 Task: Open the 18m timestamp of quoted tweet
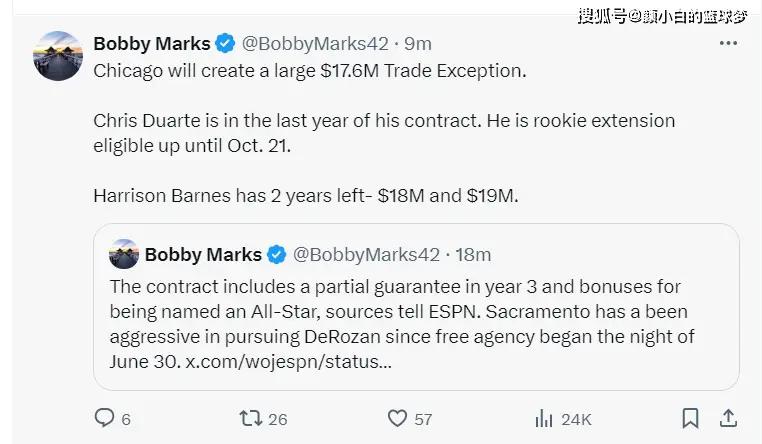473,254
